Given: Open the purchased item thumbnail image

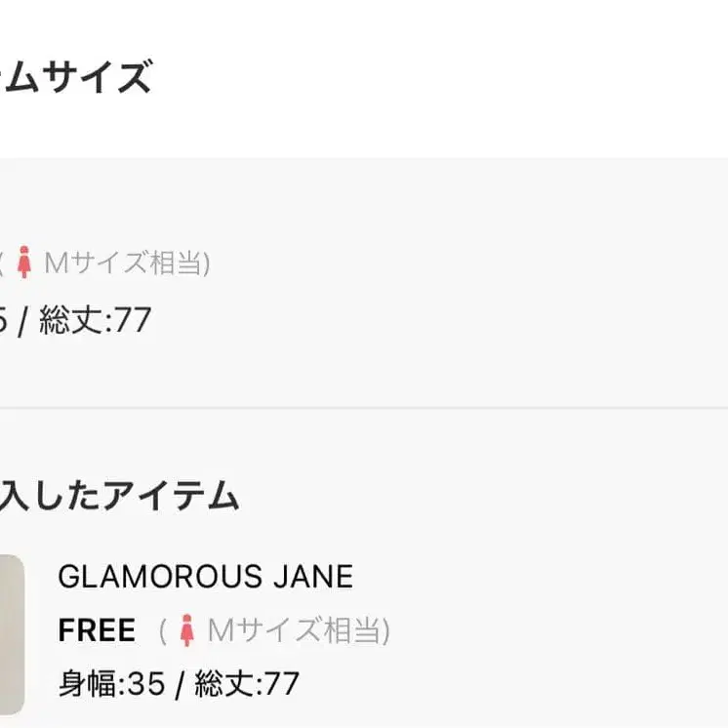Looking at the screenshot, I should 11,632.
